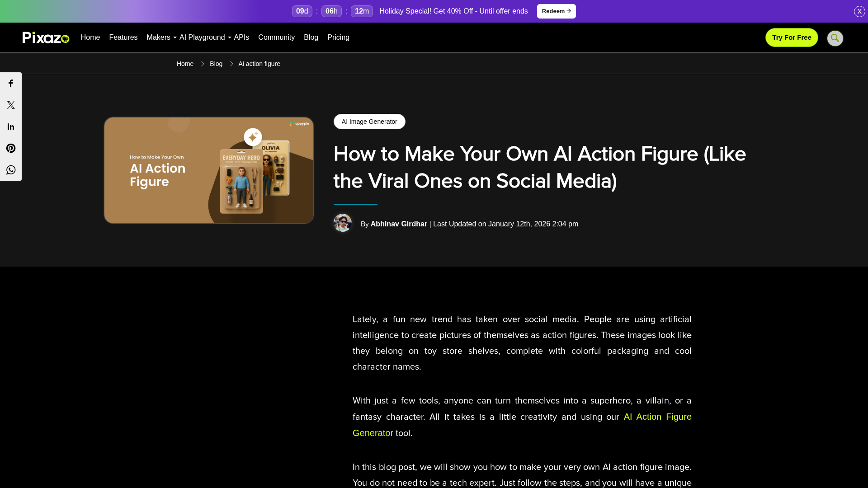Share article on X (Twitter)
868x488 pixels.
click(x=11, y=105)
